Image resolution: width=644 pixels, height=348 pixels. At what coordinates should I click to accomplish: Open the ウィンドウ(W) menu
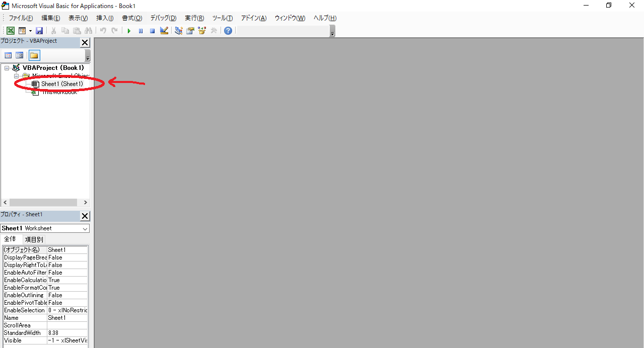click(x=290, y=18)
